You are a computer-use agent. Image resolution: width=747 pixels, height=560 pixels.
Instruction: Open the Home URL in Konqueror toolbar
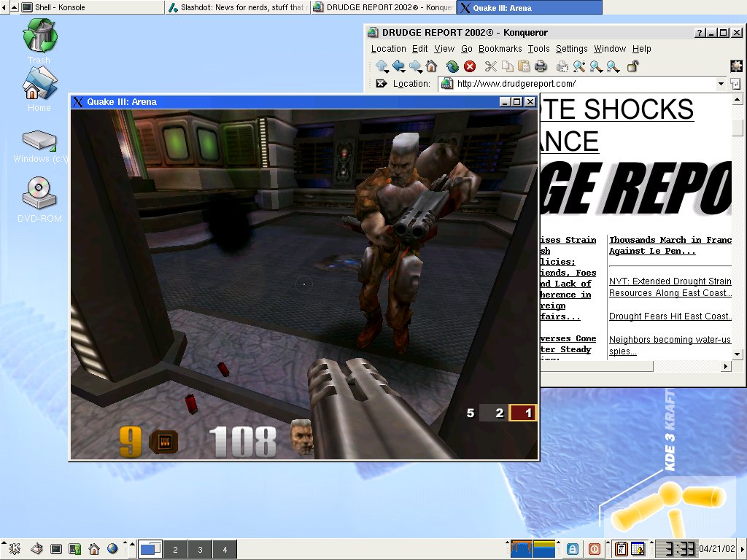(x=432, y=66)
